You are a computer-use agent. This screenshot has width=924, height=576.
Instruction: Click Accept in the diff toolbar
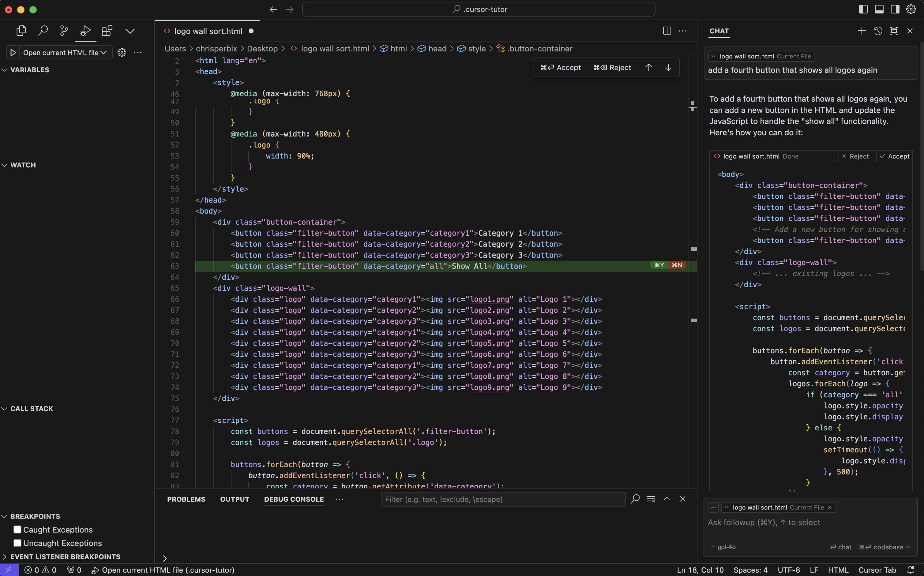pyautogui.click(x=561, y=68)
